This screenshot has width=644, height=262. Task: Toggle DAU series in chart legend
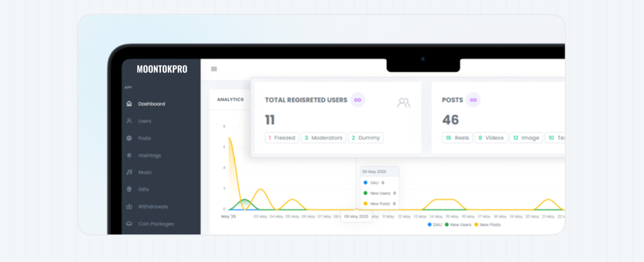click(435, 224)
